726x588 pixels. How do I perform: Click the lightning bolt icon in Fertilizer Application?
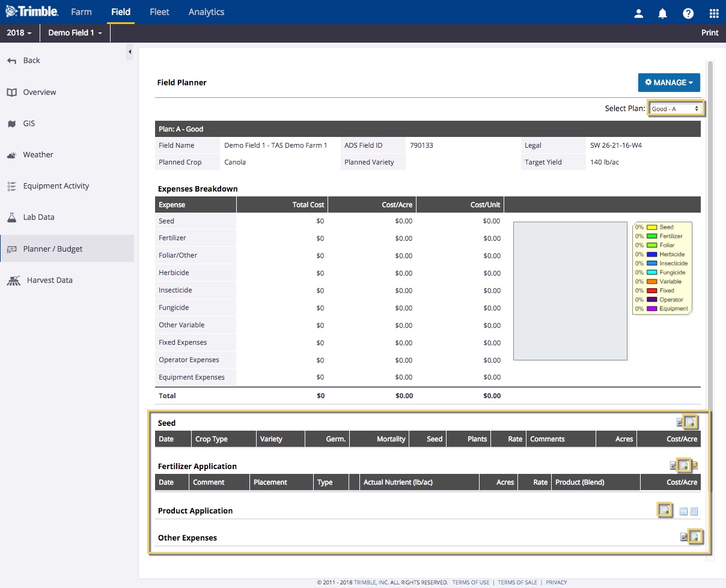point(695,465)
